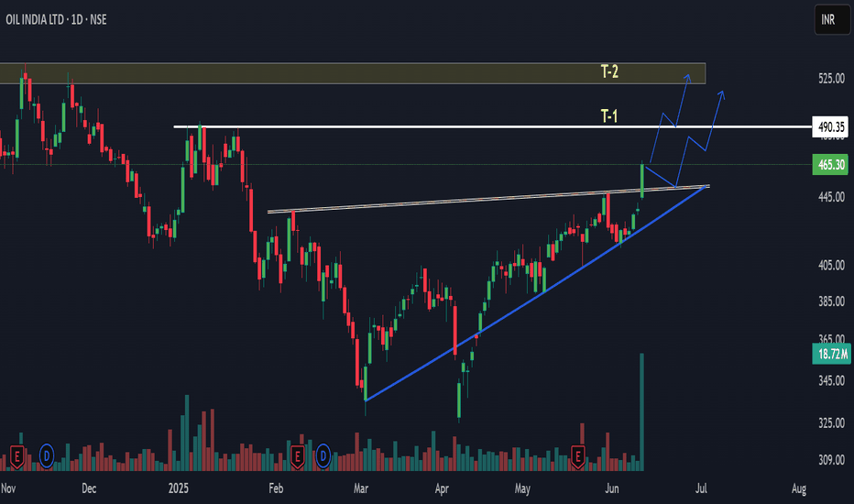Click the earnings 'E' marker in February
This screenshot has height=504, width=854.
pyautogui.click(x=298, y=456)
